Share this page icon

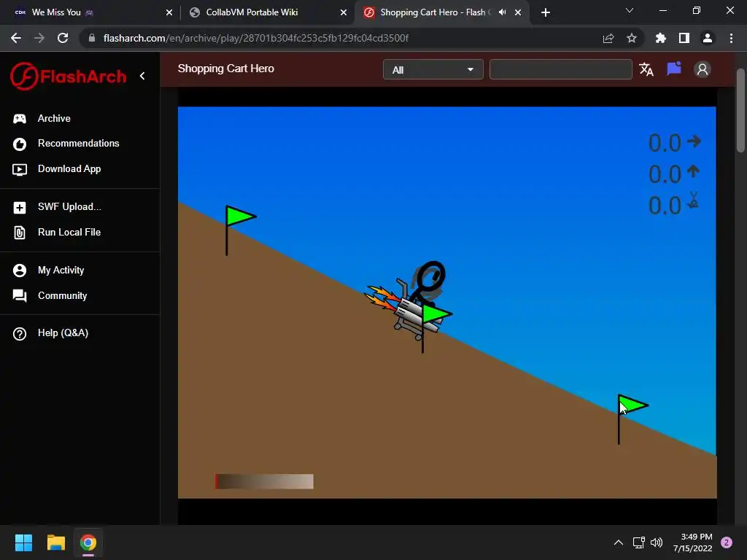608,38
